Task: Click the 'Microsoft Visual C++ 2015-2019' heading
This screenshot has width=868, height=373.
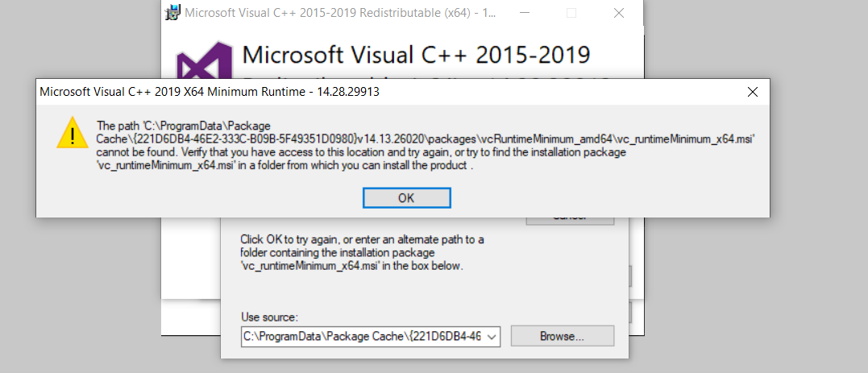Action: [x=416, y=55]
